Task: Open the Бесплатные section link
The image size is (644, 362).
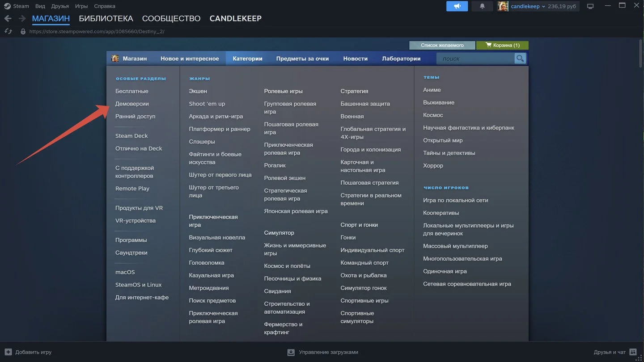Action: [132, 91]
